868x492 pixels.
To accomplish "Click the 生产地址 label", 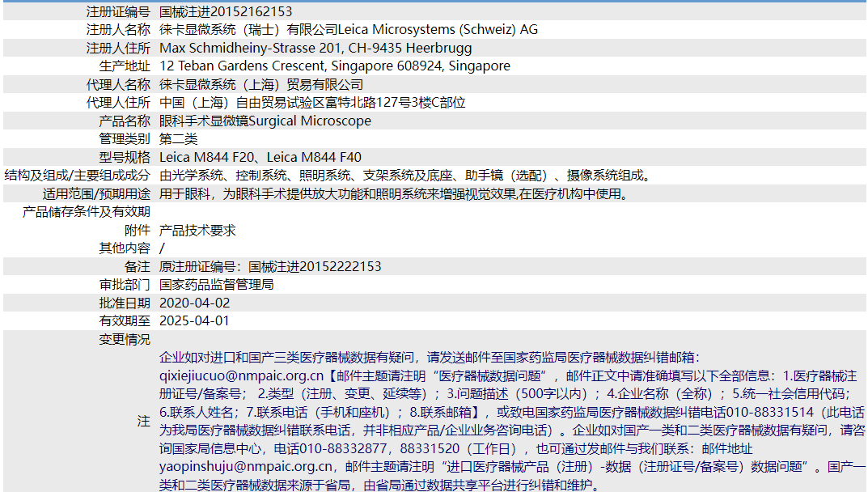I will pos(125,66).
